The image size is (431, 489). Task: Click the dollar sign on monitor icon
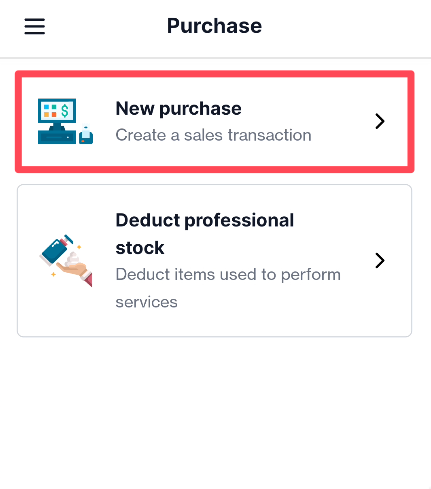pyautogui.click(x=65, y=110)
